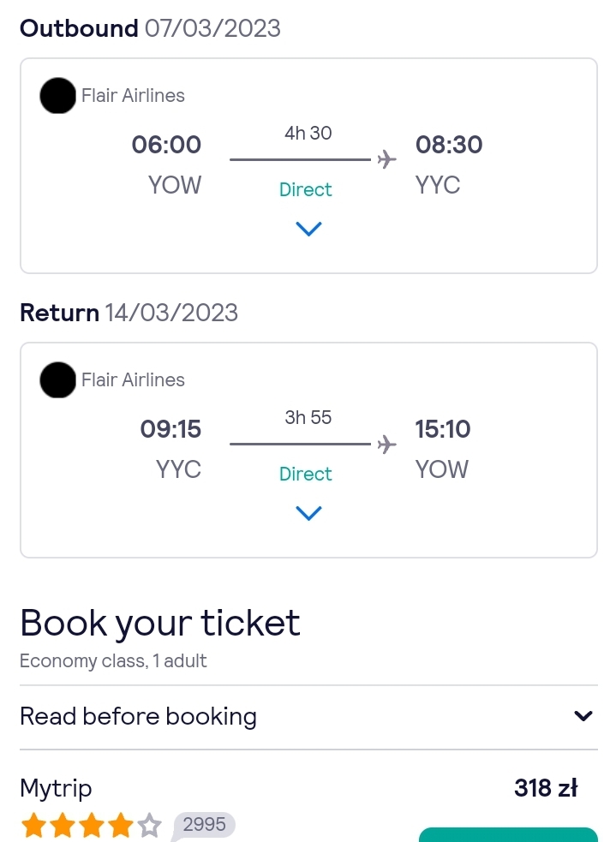Image resolution: width=616 pixels, height=842 pixels.
Task: Click the return flight airplane icon
Action: [x=386, y=444]
